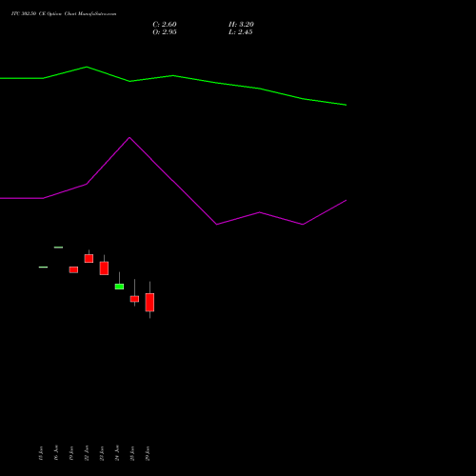Select the red candlestick above the '23 Jan' label

[104, 268]
